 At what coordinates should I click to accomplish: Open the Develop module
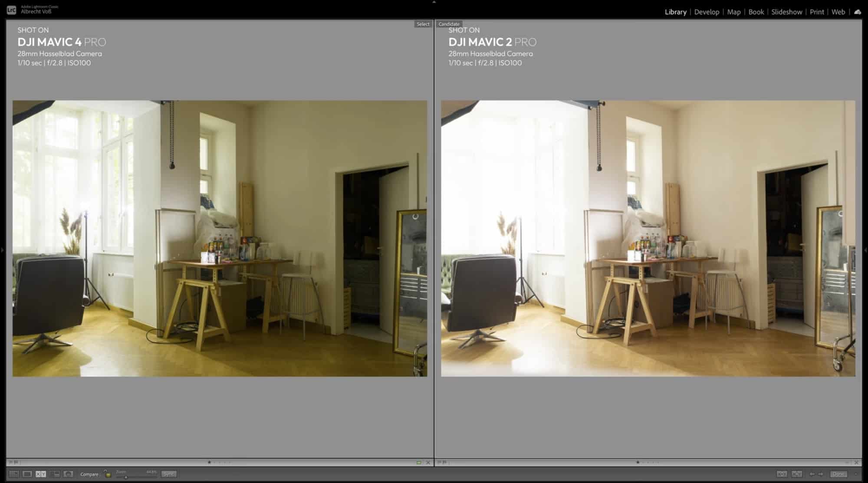coord(707,12)
